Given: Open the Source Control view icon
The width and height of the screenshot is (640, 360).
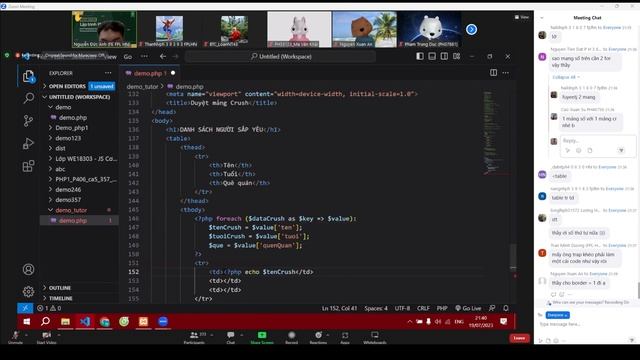Looking at the screenshot, I should (x=28, y=120).
